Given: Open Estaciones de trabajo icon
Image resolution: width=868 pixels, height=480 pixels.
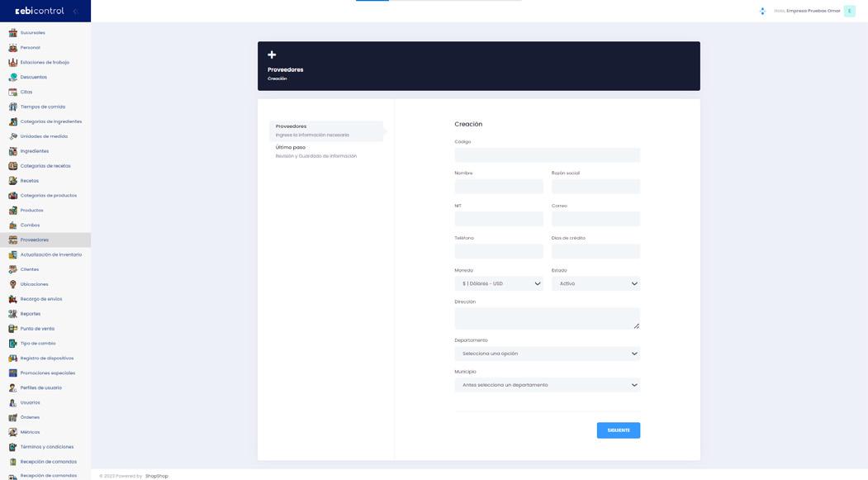Looking at the screenshot, I should pyautogui.click(x=12, y=63).
